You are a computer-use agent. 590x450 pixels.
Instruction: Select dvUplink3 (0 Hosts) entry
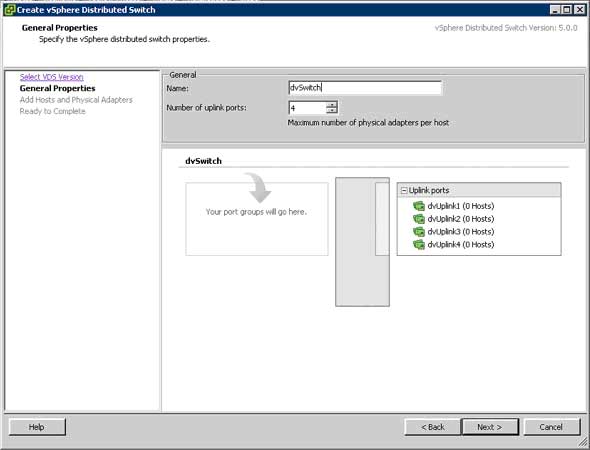coord(461,232)
